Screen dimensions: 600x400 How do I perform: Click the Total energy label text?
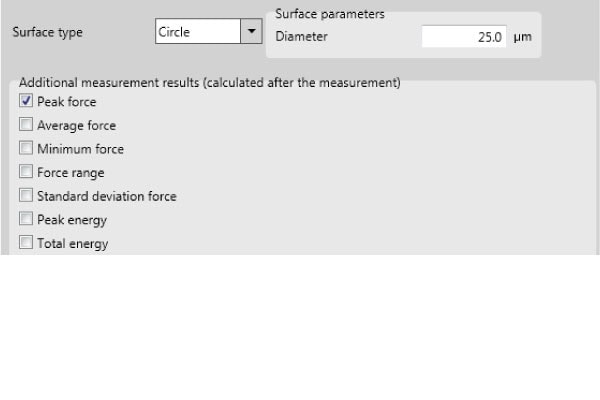click(72, 243)
